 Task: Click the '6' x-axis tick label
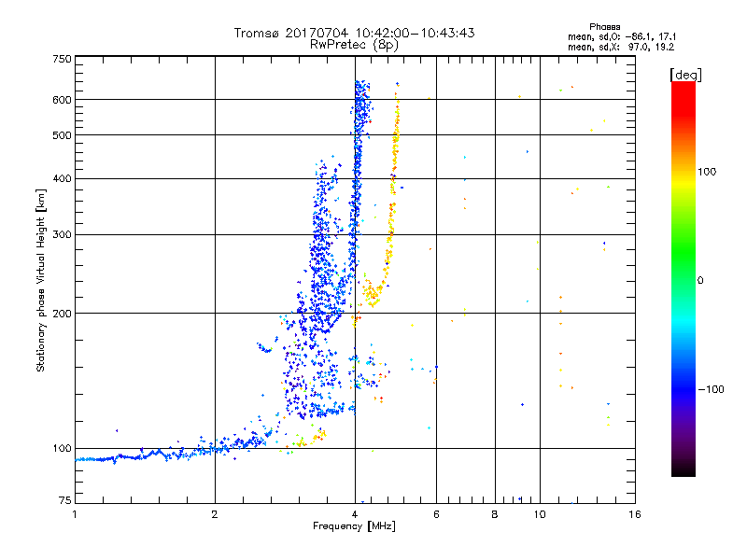tap(436, 514)
